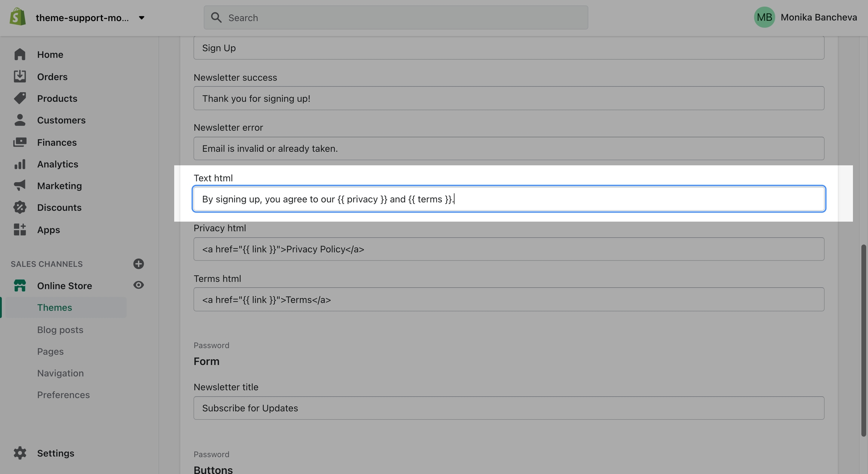Open the Settings gear icon
This screenshot has width=868, height=474.
click(20, 453)
